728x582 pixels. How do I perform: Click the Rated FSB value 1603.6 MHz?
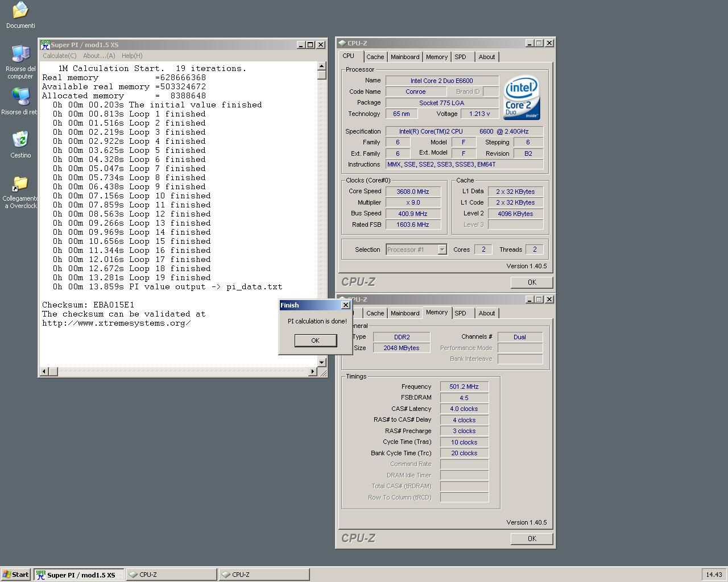point(413,225)
